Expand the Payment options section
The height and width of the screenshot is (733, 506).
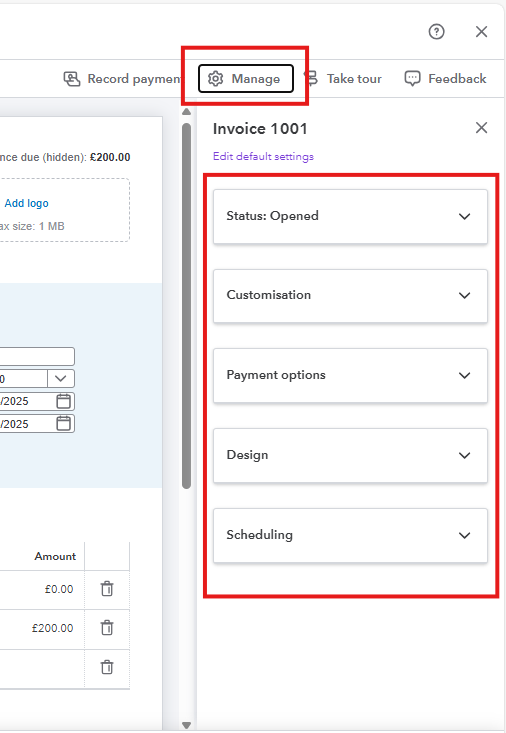point(350,375)
